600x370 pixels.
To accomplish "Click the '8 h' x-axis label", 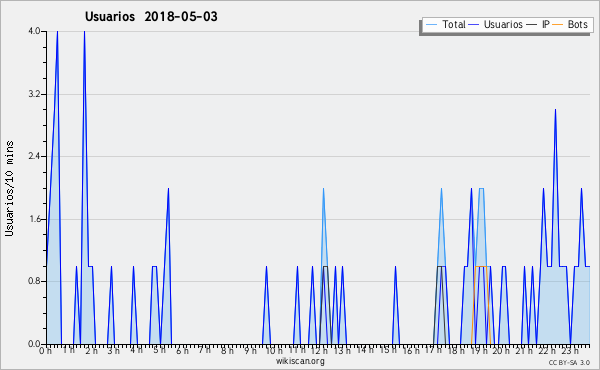I will click(x=227, y=351).
